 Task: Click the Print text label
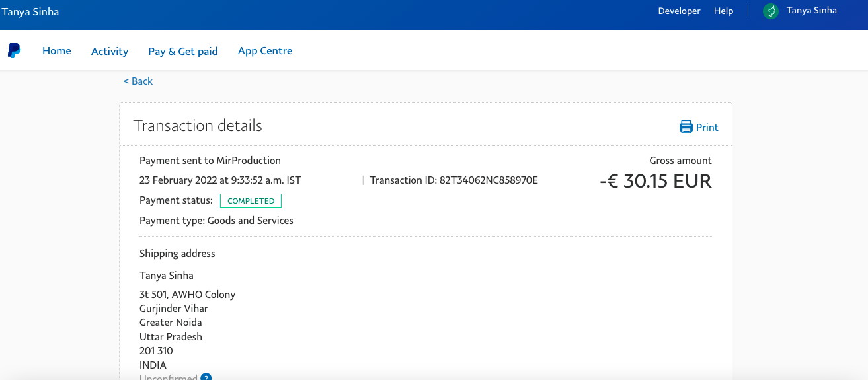pos(707,127)
